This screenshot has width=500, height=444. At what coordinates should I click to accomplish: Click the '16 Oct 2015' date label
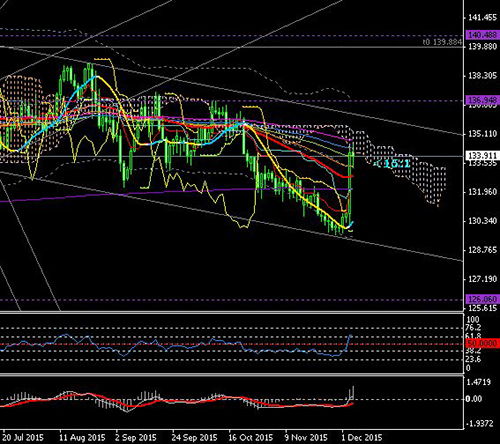point(250,437)
